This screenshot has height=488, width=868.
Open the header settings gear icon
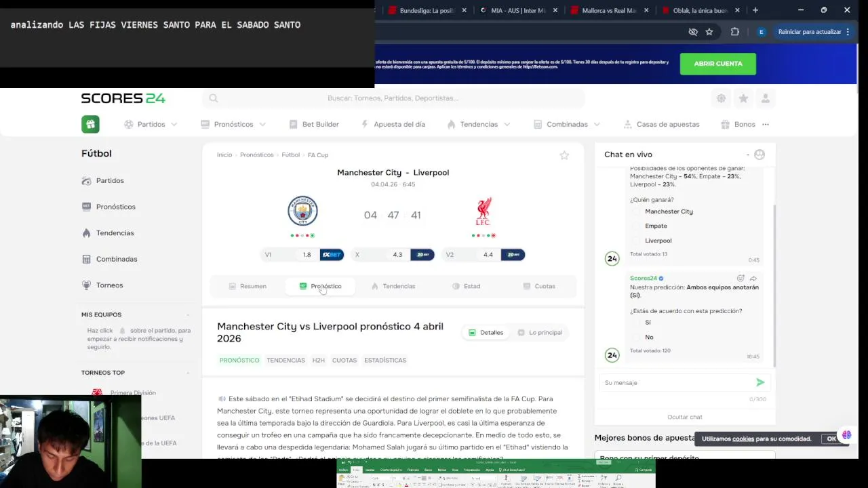721,98
